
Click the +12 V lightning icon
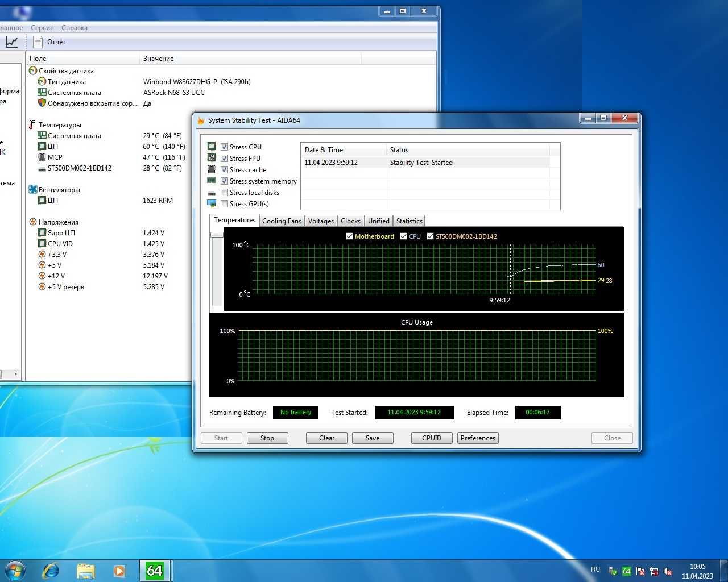[42, 276]
